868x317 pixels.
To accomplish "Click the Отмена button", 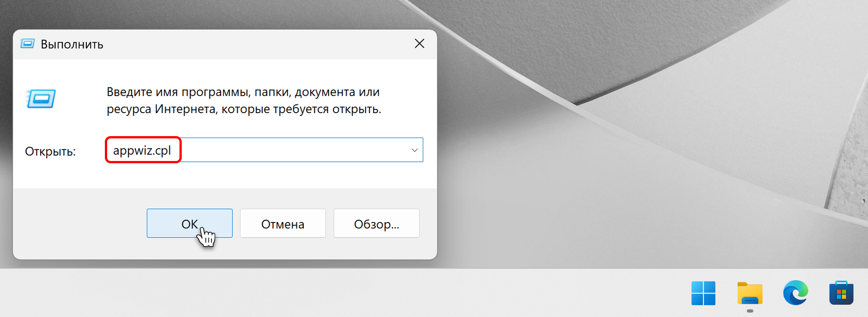I will tap(283, 223).
